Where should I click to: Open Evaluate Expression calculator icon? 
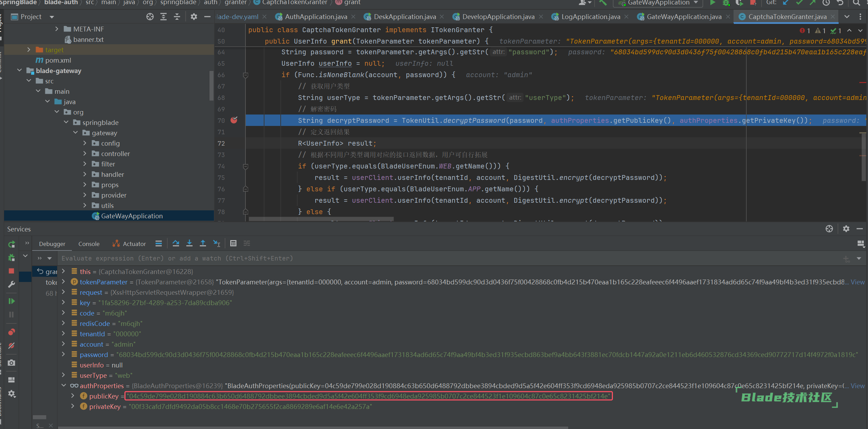(x=233, y=244)
